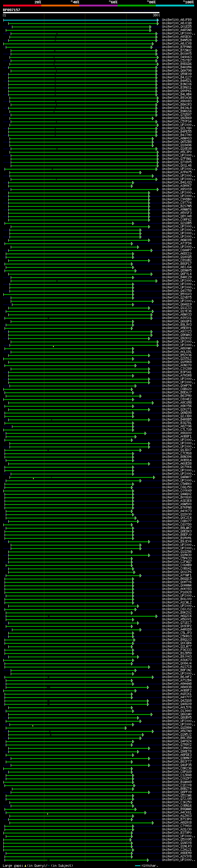Click the UniRef100_B9RGS6 label
This screenshot has width=197, height=868.
[x=177, y=111]
